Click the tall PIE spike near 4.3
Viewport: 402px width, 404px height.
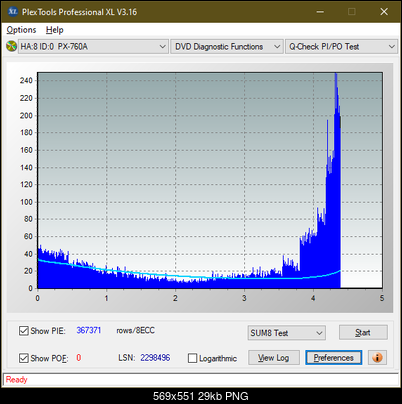coord(336,180)
